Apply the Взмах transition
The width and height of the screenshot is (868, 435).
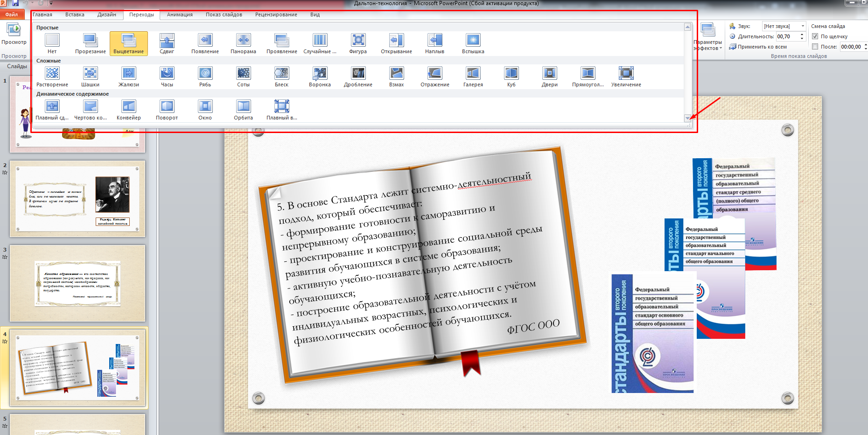pyautogui.click(x=397, y=77)
